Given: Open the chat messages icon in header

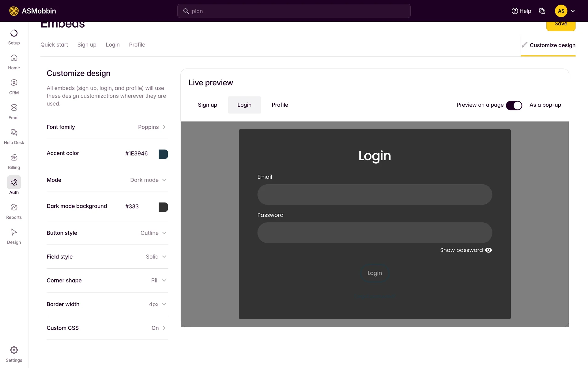Looking at the screenshot, I should coord(542,11).
